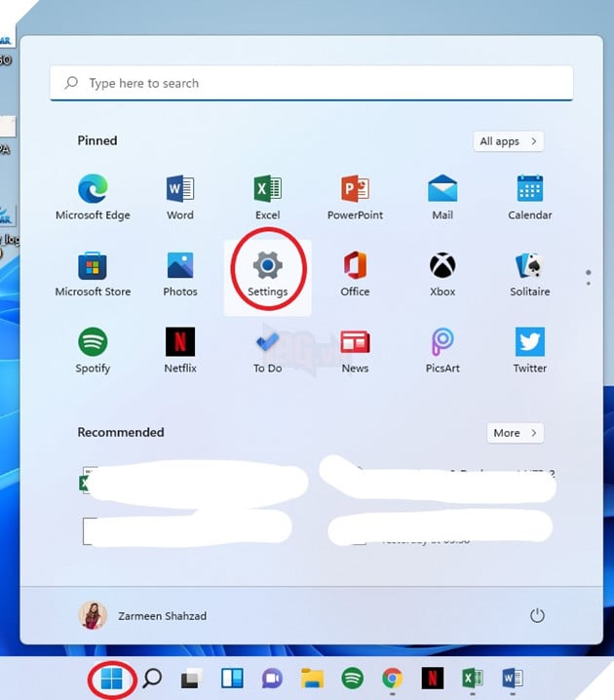
Task: Open the pinned Excel app
Action: click(268, 196)
